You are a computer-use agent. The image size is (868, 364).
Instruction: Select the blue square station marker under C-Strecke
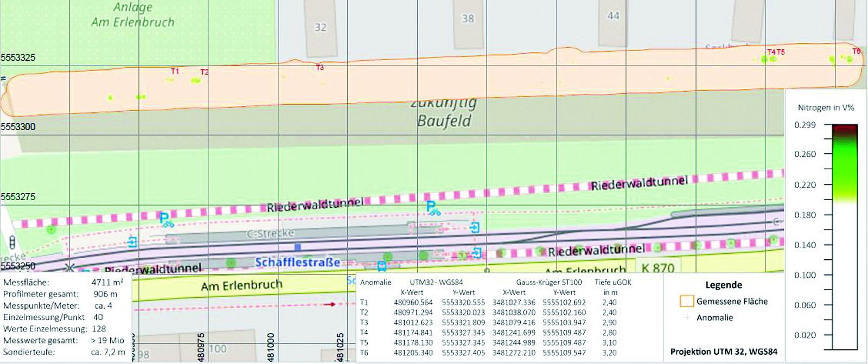coord(297,247)
